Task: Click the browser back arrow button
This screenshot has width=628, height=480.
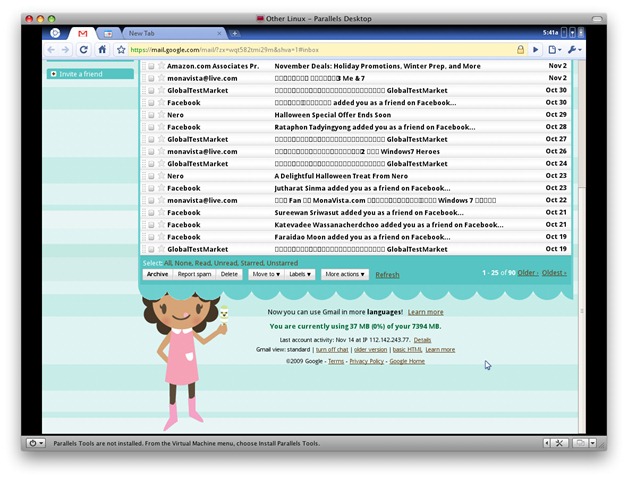Action: click(50, 49)
